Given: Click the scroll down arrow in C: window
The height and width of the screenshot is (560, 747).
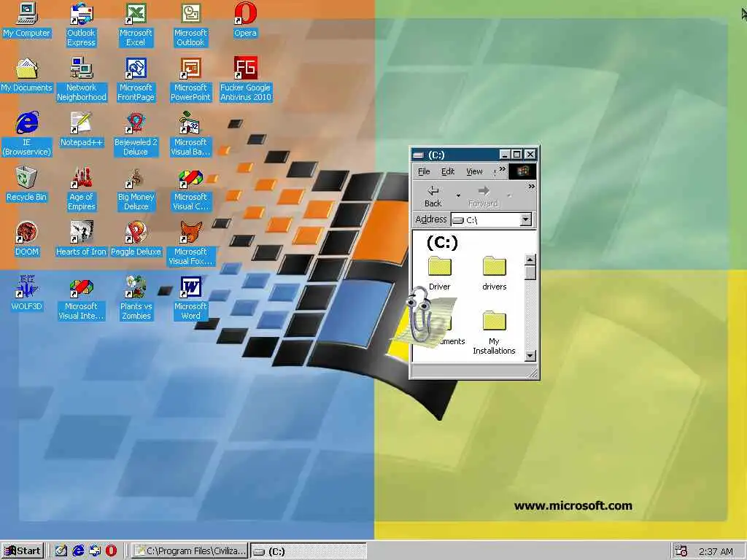Looking at the screenshot, I should click(x=530, y=356).
